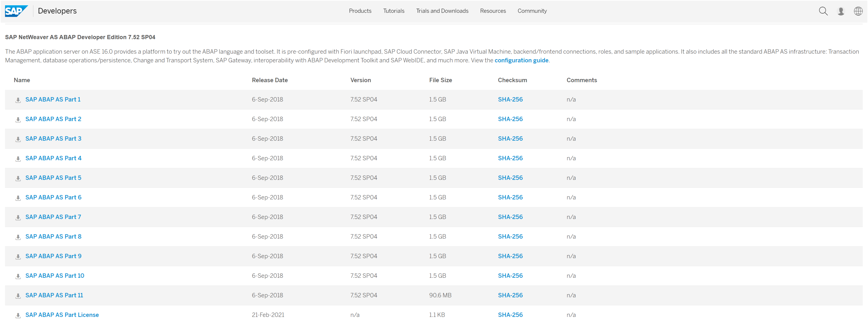
Task: Click the SAP logo icon
Action: click(x=16, y=11)
